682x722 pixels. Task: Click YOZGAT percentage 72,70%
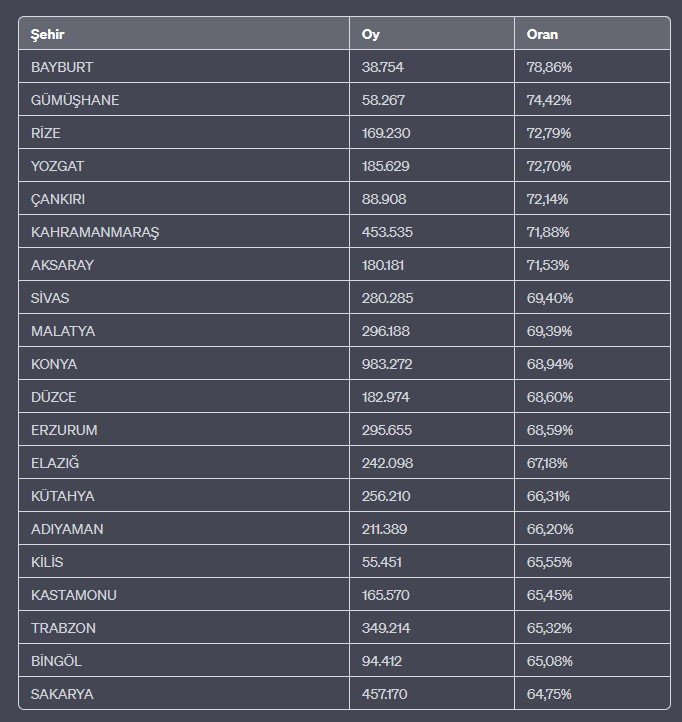[x=549, y=166]
